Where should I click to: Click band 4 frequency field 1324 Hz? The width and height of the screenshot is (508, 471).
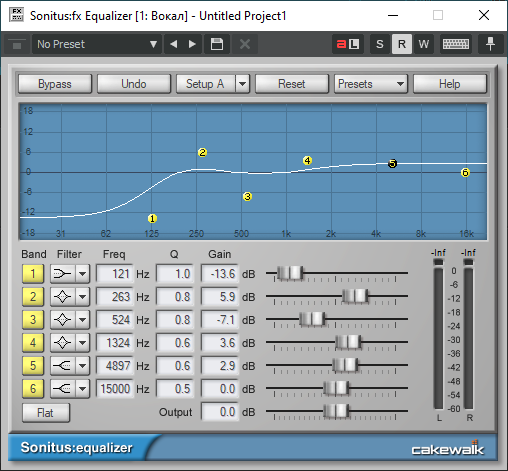pyautogui.click(x=115, y=343)
